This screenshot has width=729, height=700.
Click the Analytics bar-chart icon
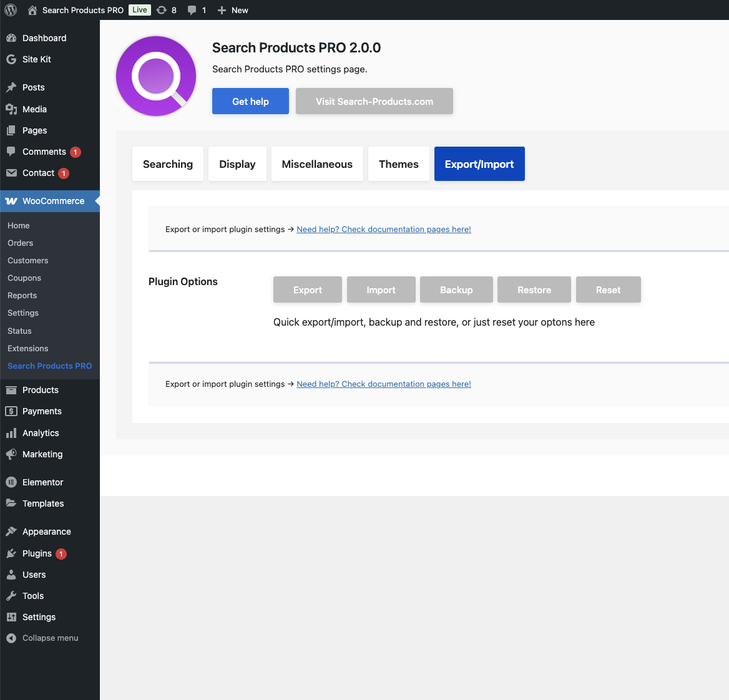point(12,432)
